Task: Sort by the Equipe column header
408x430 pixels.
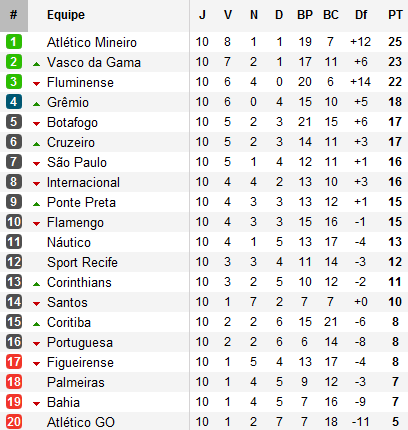Action: (66, 15)
